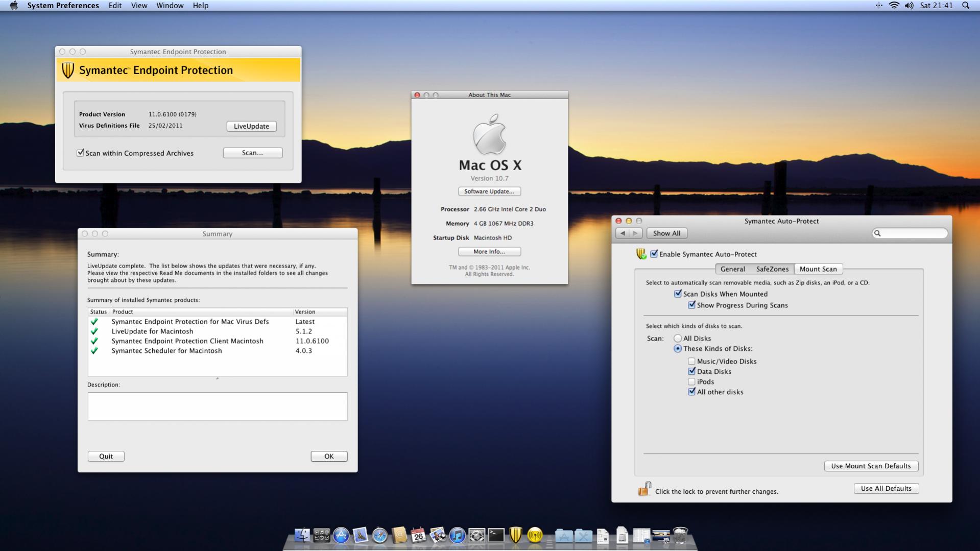Select Symantec Scheduler for Macintosh row
Screen dimensions: 980x551
pyautogui.click(x=217, y=351)
